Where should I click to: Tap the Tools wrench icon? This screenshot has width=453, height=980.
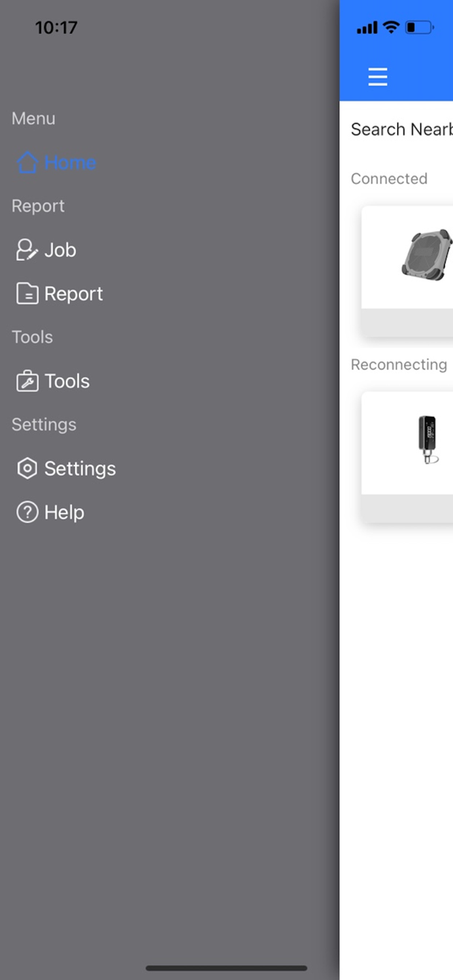tap(26, 381)
